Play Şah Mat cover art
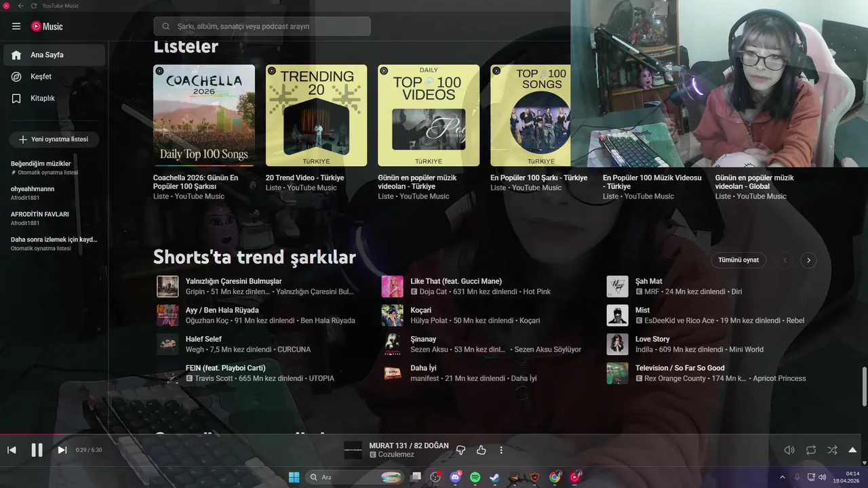 (x=618, y=286)
